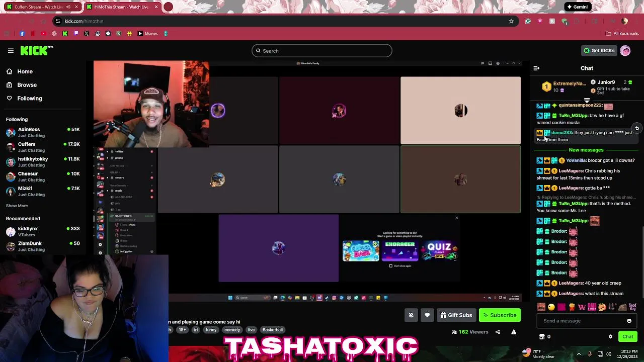Select the pink W quick emote
This screenshot has height=362, width=644.
[582, 307]
